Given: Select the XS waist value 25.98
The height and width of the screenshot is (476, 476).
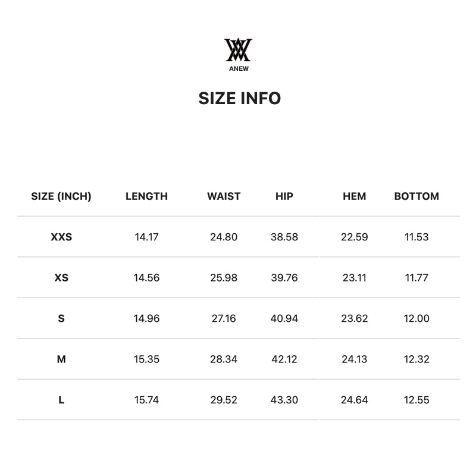Looking at the screenshot, I should [224, 278].
